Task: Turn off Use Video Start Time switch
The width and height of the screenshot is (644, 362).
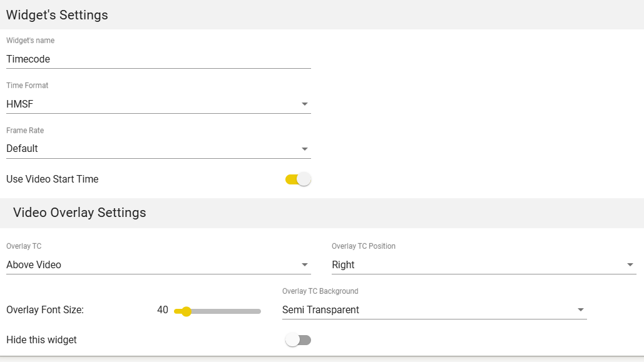Action: pos(298,179)
